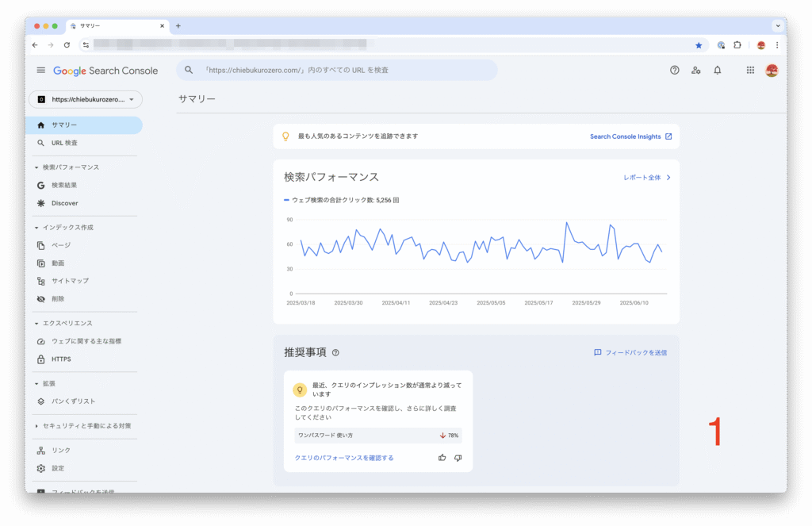This screenshot has width=812, height=526.
Task: Reload the page
Action: 67,45
